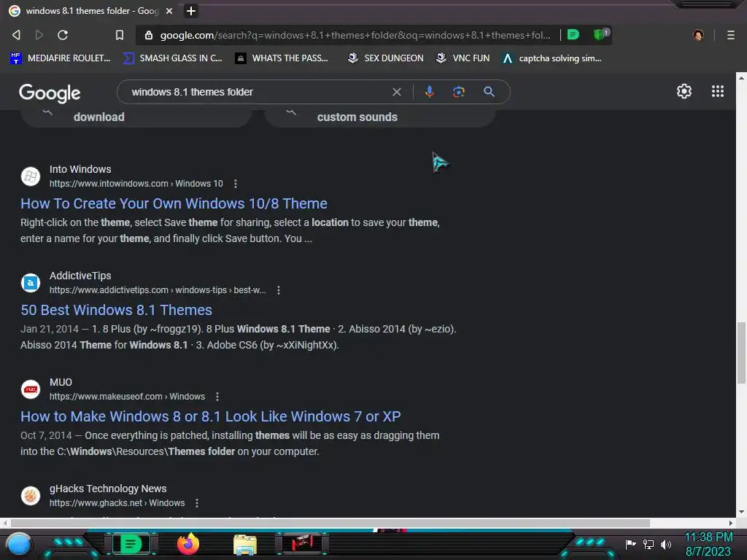Open a new browser tab

coord(190,10)
